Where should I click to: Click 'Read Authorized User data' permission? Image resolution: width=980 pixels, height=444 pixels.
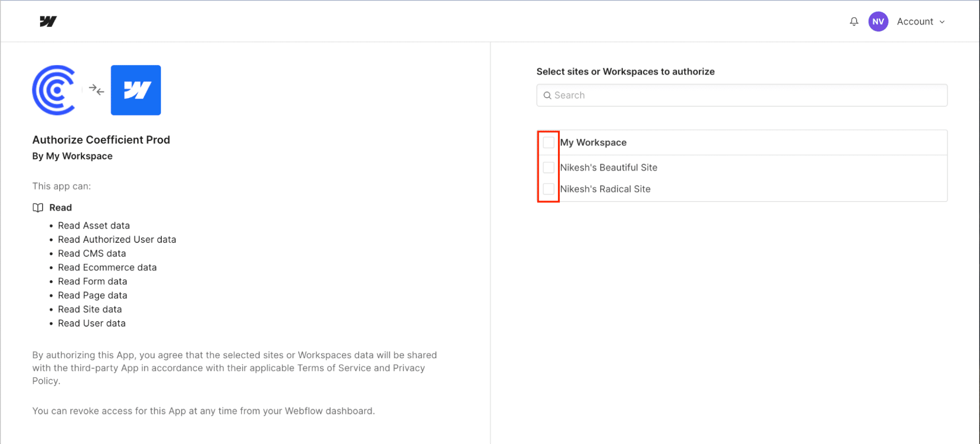coord(117,239)
